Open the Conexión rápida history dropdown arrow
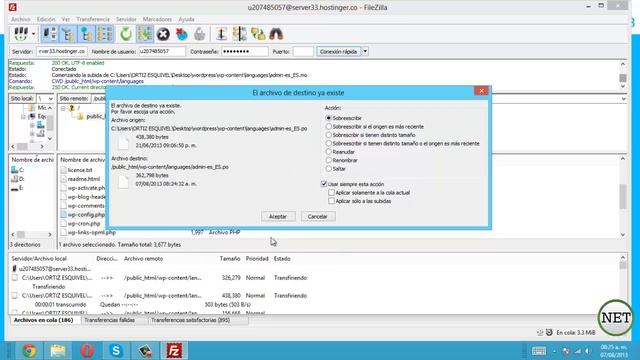The width and height of the screenshot is (640, 360). click(365, 51)
